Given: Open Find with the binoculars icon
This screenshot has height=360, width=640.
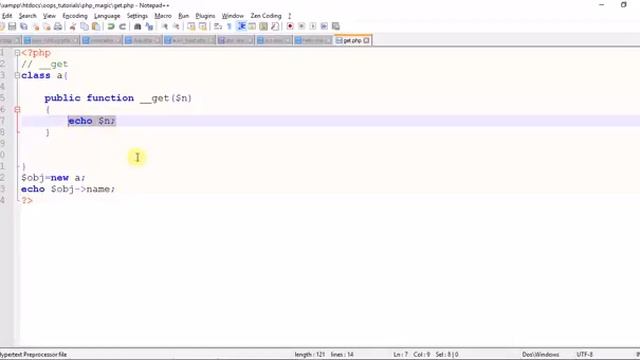Looking at the screenshot, I should (138, 27).
